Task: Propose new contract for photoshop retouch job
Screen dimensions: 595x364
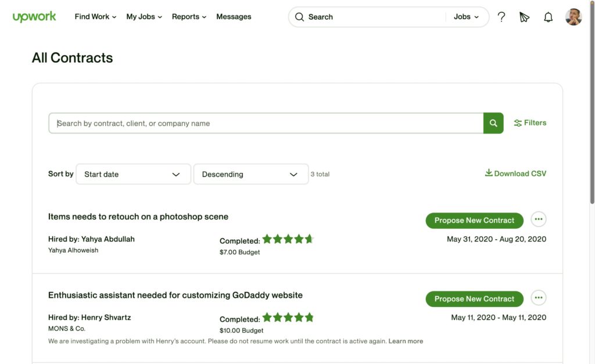Action: coord(474,221)
